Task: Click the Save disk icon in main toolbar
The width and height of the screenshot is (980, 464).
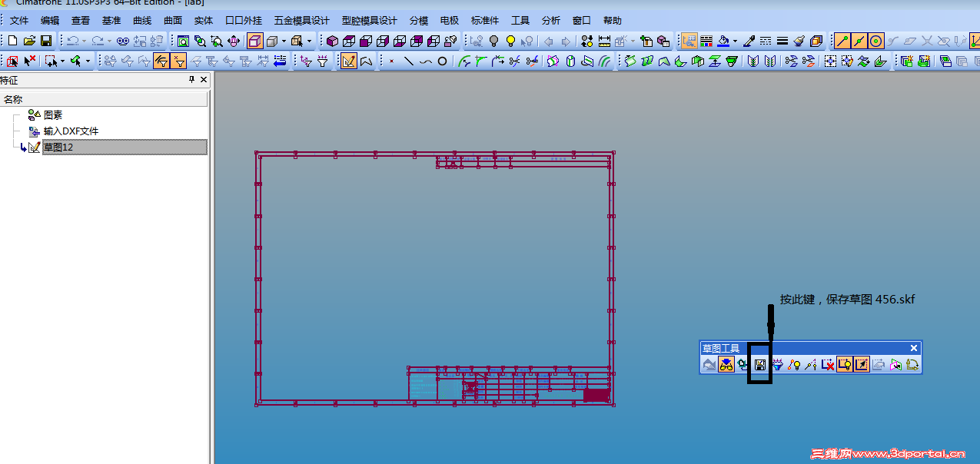Action: (46, 41)
